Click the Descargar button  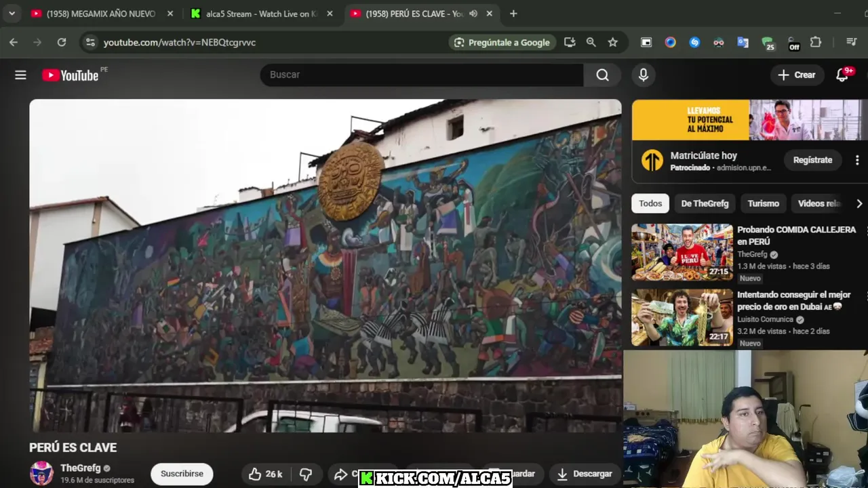tap(584, 474)
